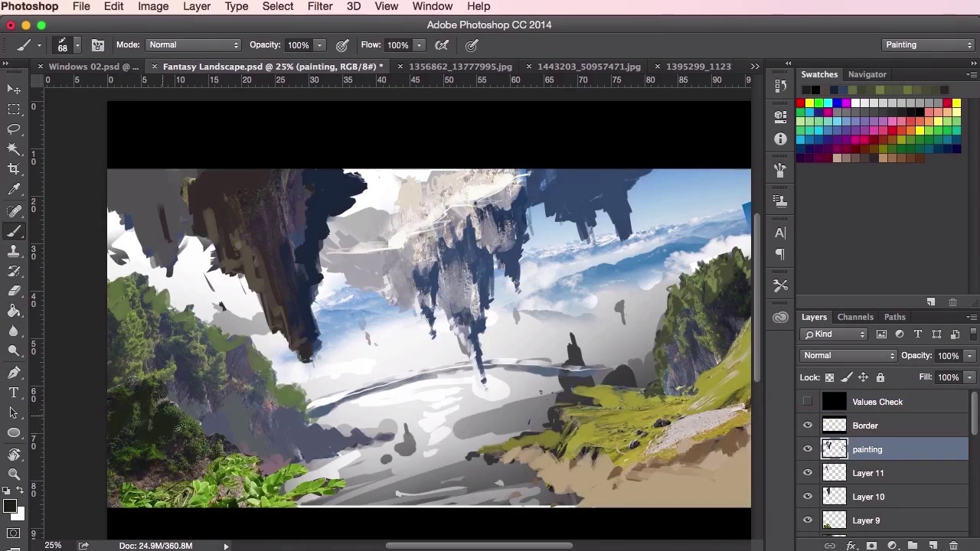Open the Filter menu

coord(319,7)
